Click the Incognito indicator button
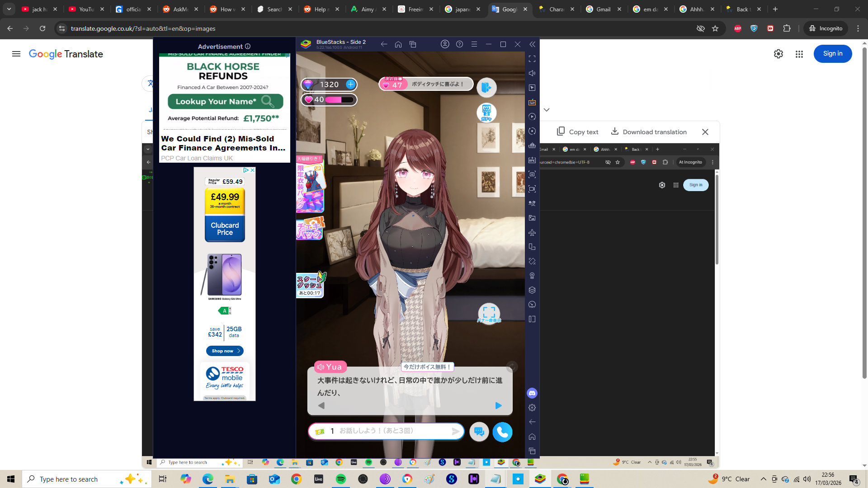This screenshot has width=868, height=488. point(826,28)
